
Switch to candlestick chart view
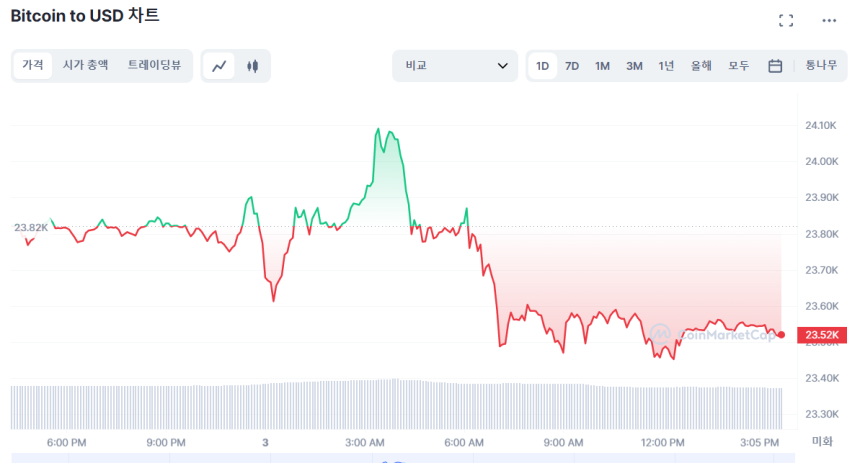tap(252, 66)
